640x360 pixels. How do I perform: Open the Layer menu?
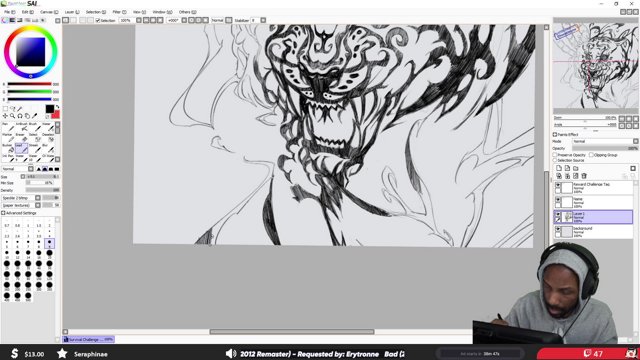[x=72, y=12]
